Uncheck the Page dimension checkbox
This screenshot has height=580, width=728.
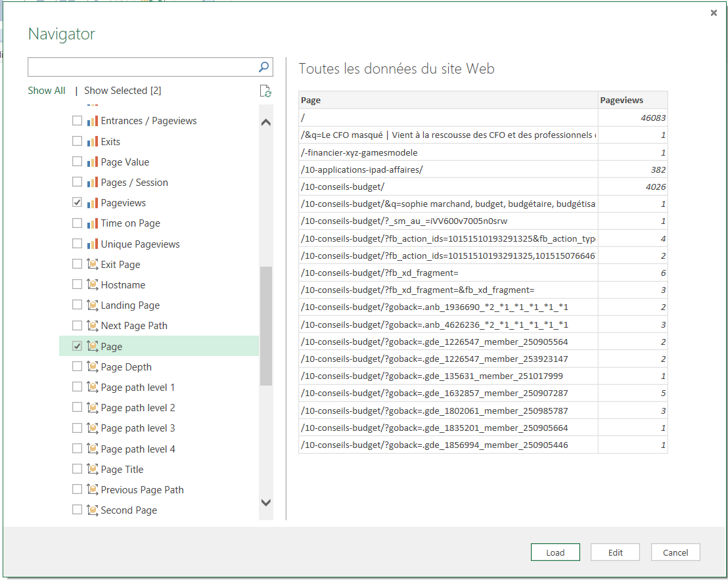point(77,346)
